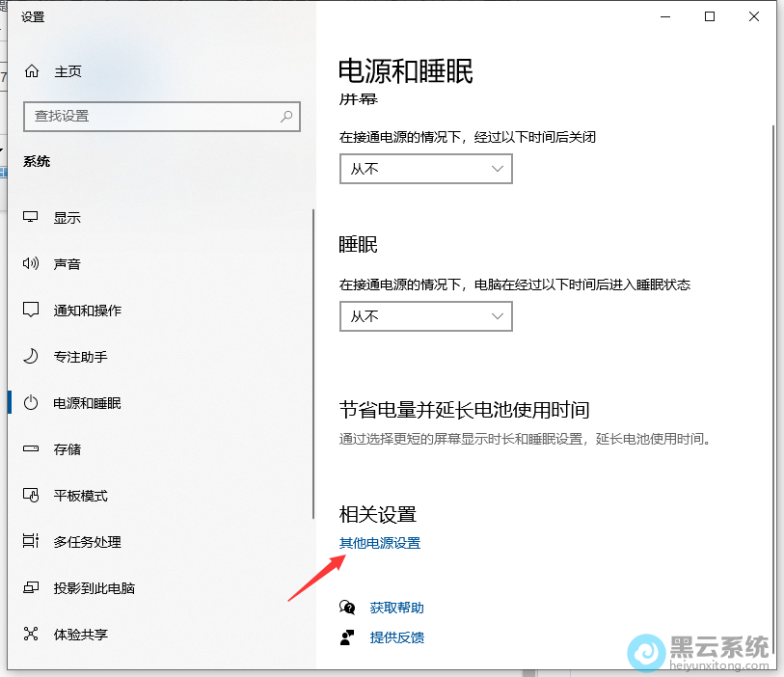Viewport: 784px width, 677px height.
Task: Click the search magnifier in 查找设置
Action: 285,117
